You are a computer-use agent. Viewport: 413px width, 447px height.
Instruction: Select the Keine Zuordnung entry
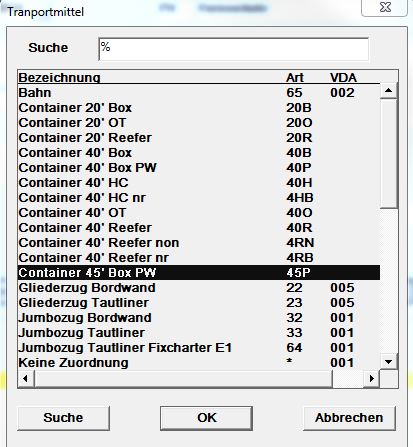(x=199, y=363)
